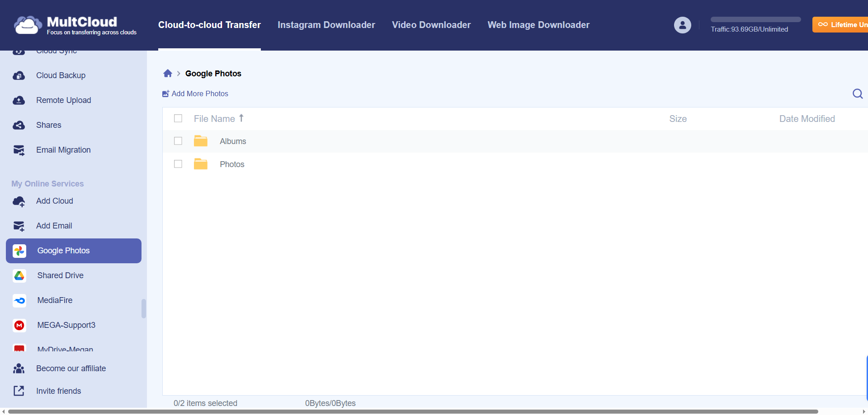
Task: Select MEGA-Support3 in the sidebar
Action: tap(66, 325)
